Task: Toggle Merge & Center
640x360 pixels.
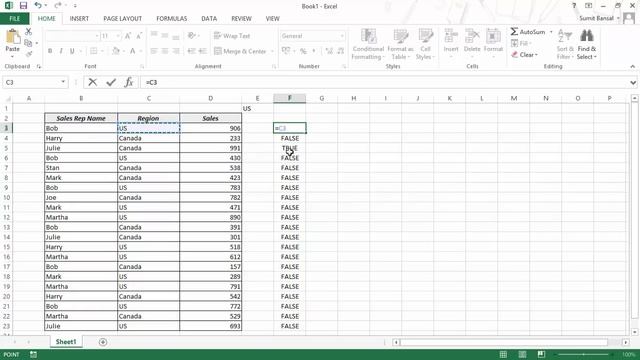Action: click(x=240, y=51)
